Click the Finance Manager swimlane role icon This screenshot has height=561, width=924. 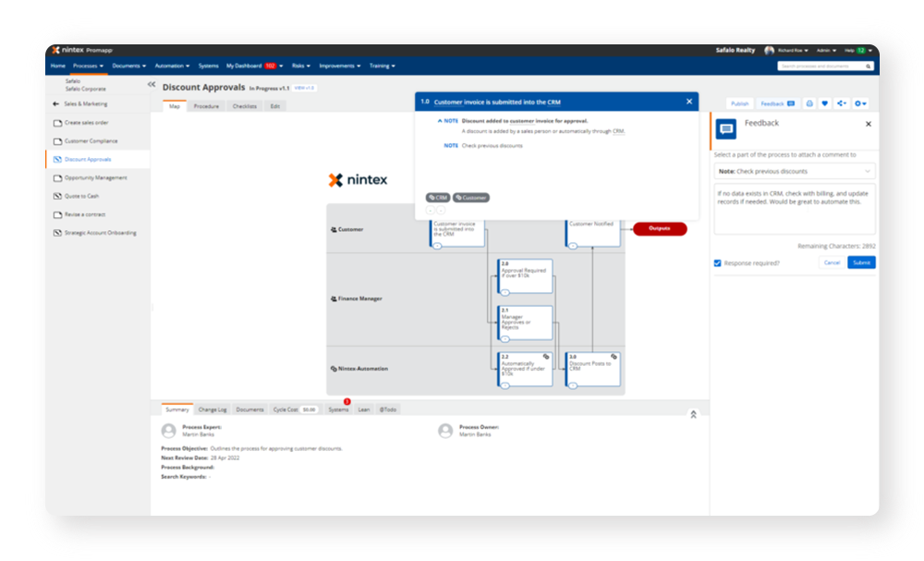coord(334,299)
